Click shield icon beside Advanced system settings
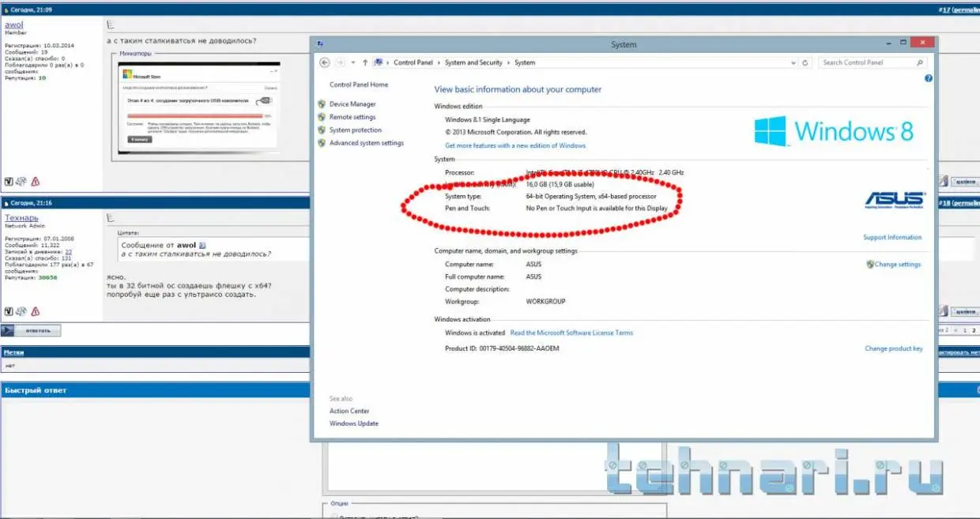Screen dimensions: 980x519 (322, 143)
